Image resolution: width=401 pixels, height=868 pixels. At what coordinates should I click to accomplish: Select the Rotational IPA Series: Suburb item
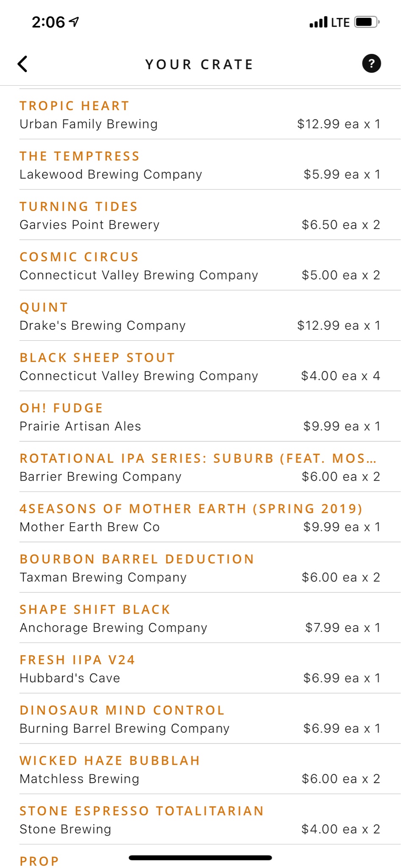[x=200, y=467]
